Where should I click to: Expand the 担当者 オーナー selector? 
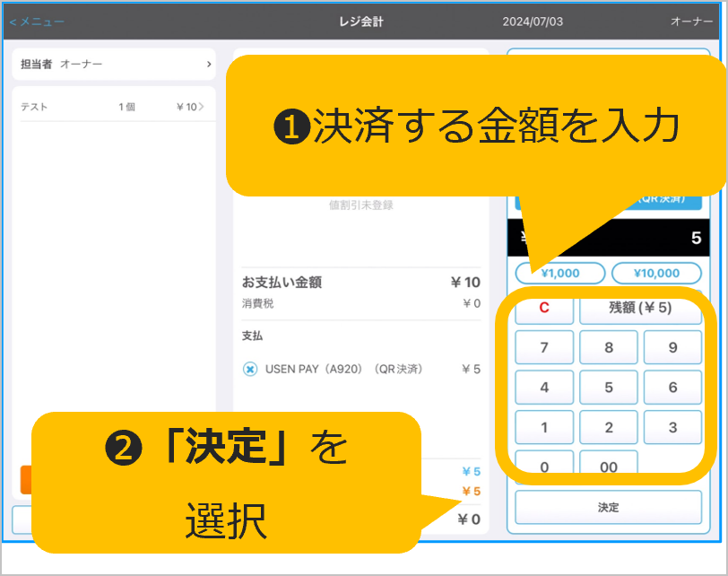(x=113, y=65)
